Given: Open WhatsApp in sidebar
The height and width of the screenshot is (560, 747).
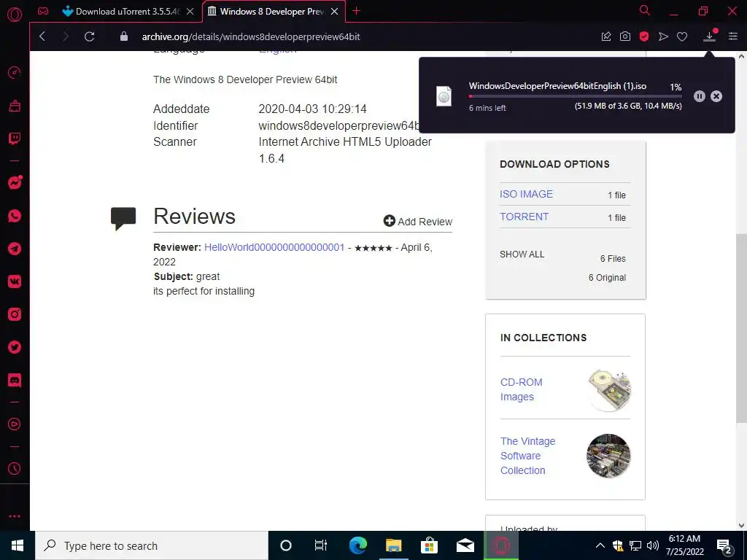Looking at the screenshot, I should point(15,216).
